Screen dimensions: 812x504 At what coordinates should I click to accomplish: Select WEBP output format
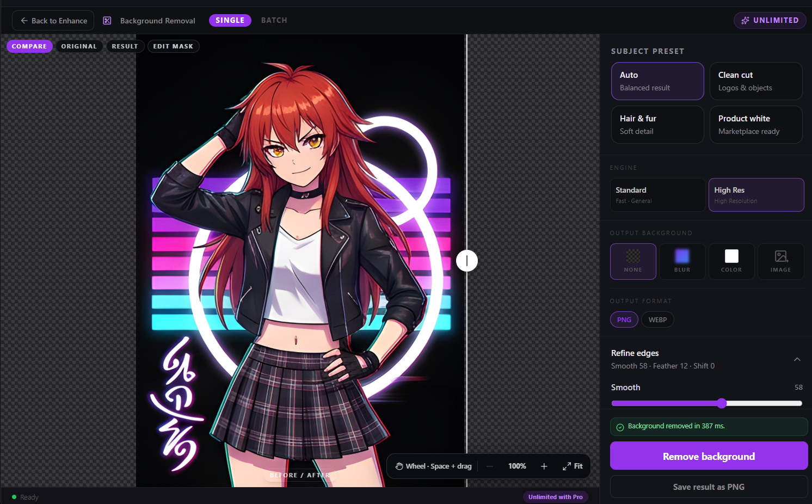click(x=657, y=319)
